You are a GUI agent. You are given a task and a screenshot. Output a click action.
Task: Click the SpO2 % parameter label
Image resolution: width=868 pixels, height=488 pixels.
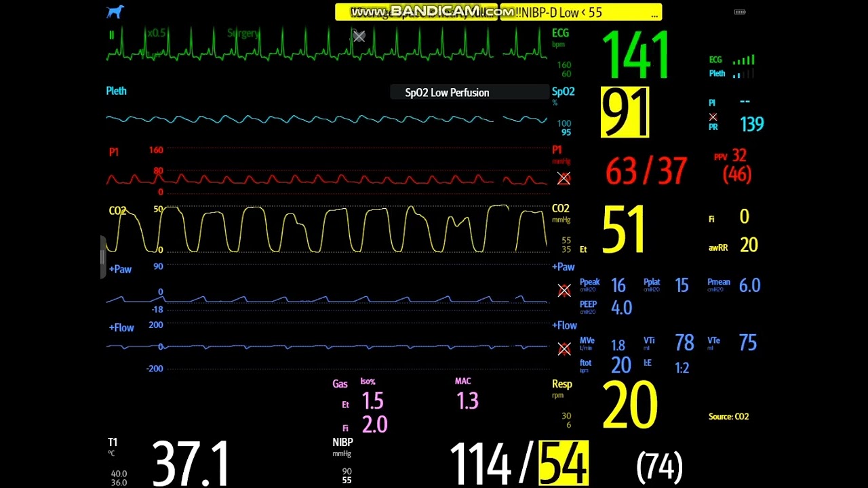pyautogui.click(x=563, y=96)
